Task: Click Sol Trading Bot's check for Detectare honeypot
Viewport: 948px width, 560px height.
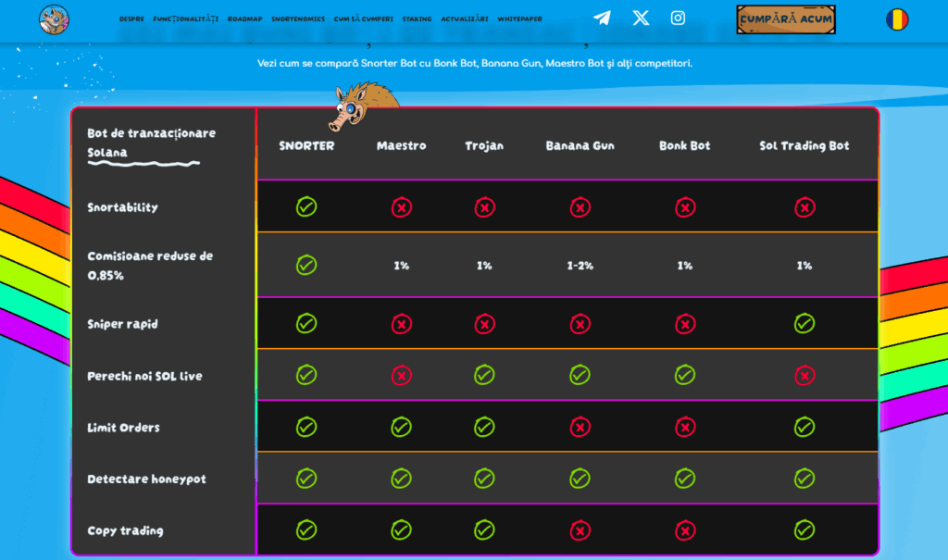Action: coord(805,479)
